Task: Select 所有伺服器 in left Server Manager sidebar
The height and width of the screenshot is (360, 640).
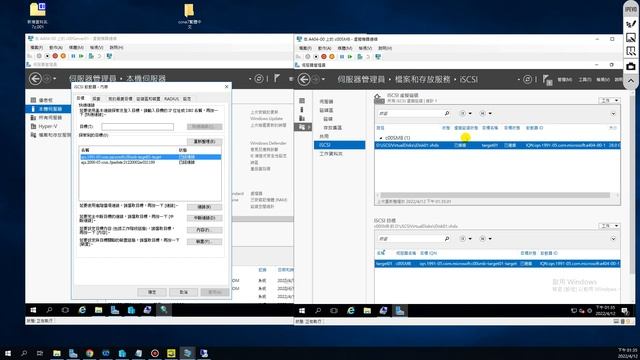Action: coord(50,118)
